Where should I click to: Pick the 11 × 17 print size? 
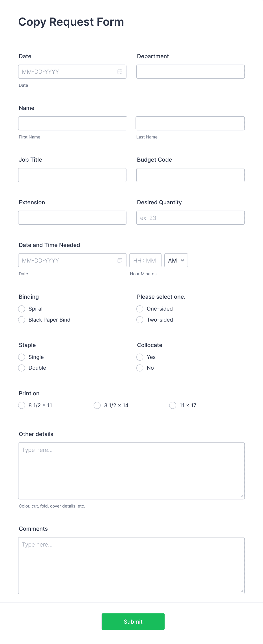tap(173, 405)
